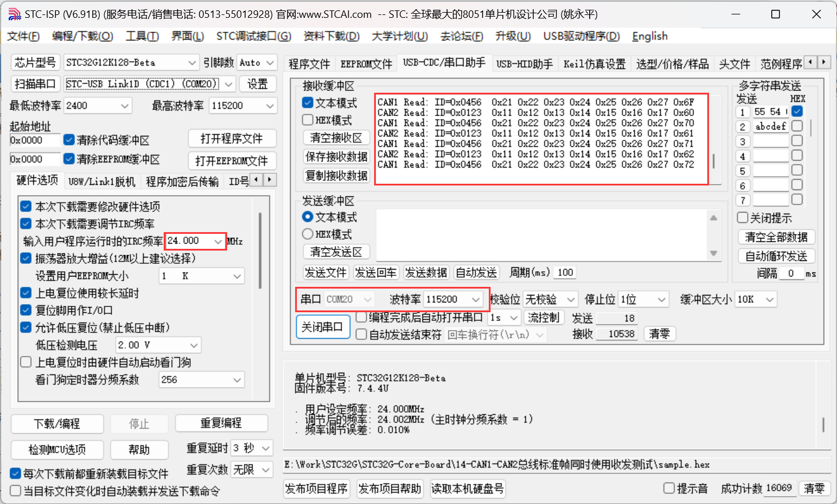Toggle receive buffer 文本模式 checkbox
Image resolution: width=837 pixels, height=504 pixels.
tap(308, 103)
